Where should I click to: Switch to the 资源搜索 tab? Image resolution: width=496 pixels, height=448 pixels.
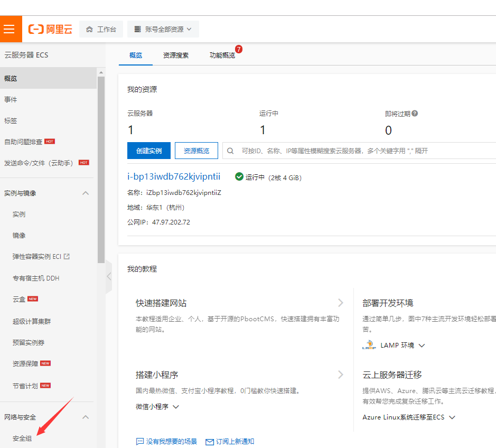coord(176,55)
